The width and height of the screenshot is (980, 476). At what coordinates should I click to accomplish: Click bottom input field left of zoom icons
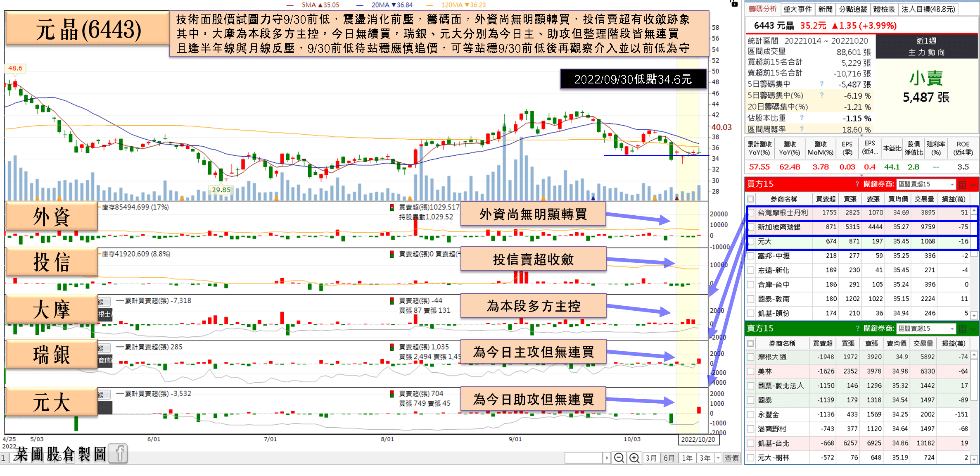pyautogui.click(x=584, y=458)
